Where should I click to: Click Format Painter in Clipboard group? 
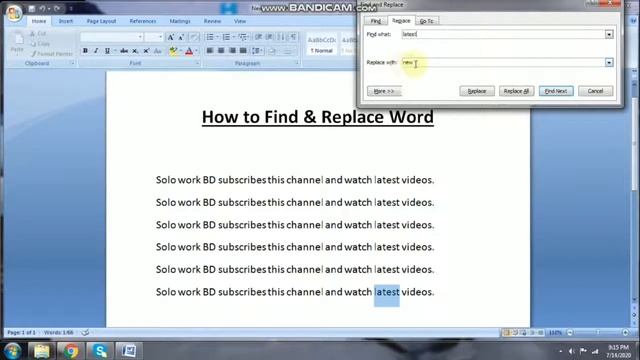click(x=51, y=53)
